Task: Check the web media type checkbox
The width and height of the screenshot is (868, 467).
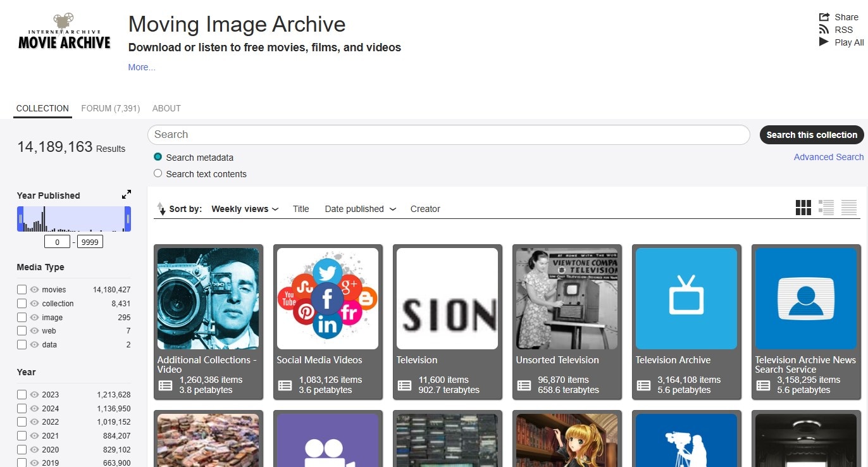Action: pos(22,331)
